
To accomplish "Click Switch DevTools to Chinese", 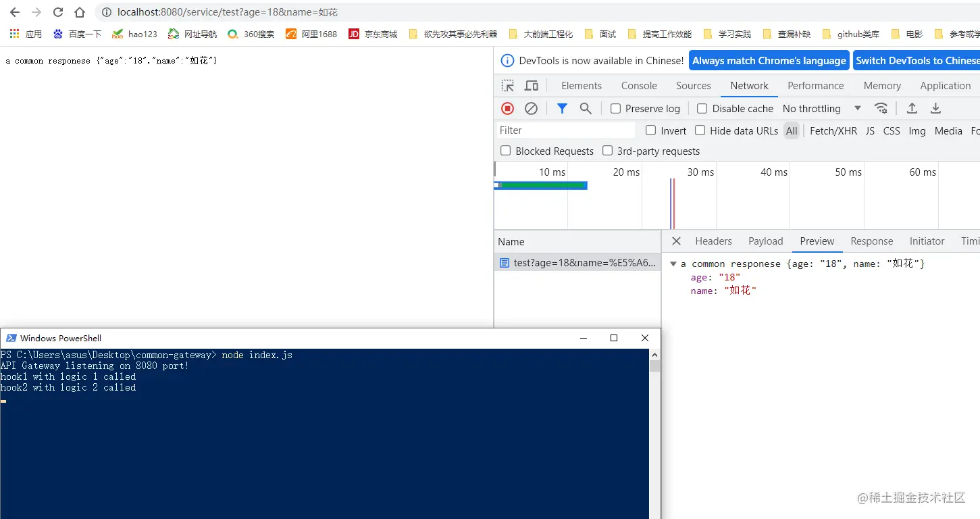I will 917,61.
